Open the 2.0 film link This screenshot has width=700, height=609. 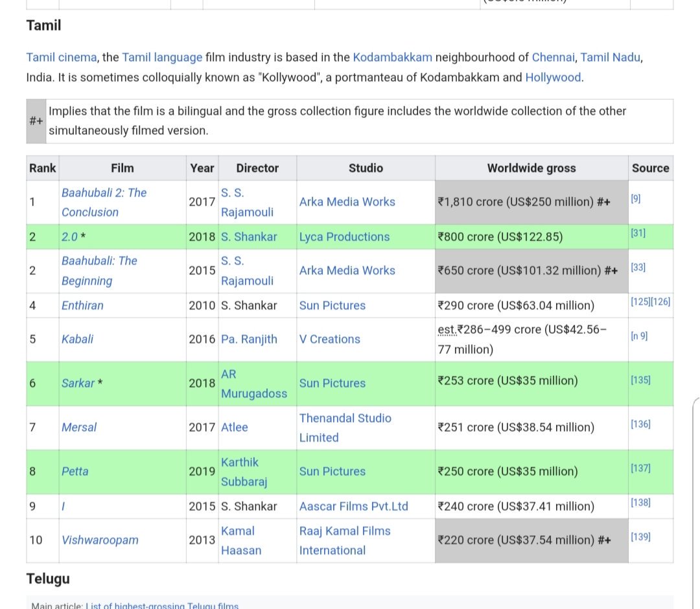(x=69, y=237)
